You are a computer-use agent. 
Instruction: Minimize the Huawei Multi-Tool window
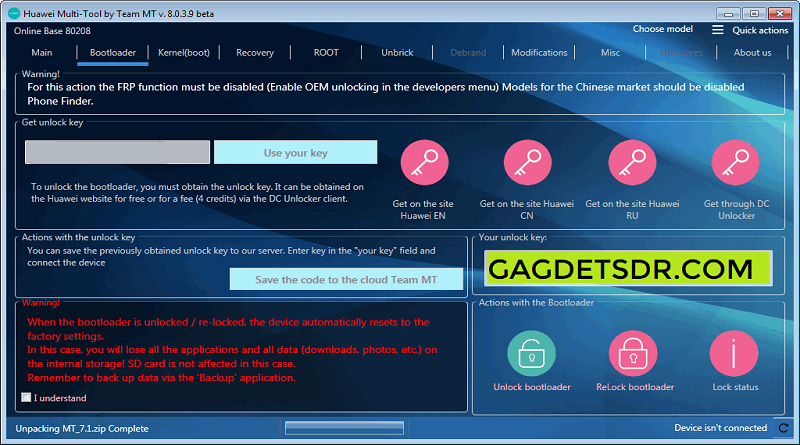click(x=728, y=13)
